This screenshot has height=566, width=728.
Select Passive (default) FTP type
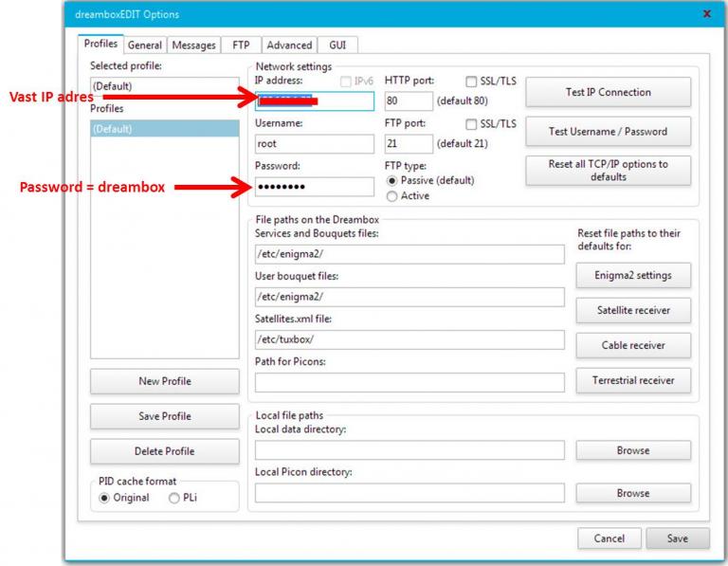(393, 180)
